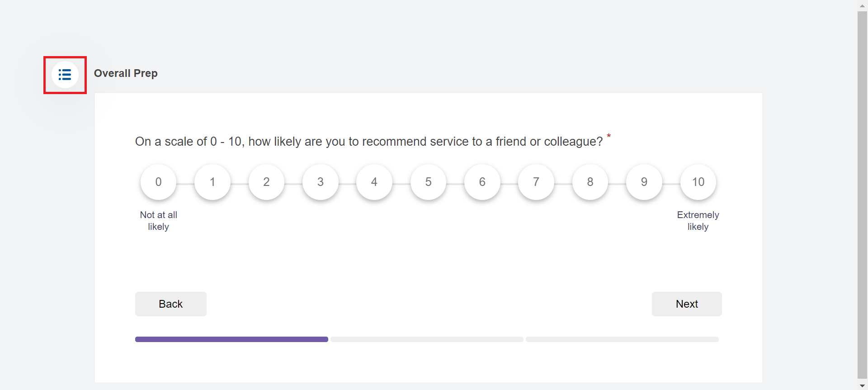Click the scrollbar up arrow
Viewport: 868px width, 390px height.
(x=862, y=5)
